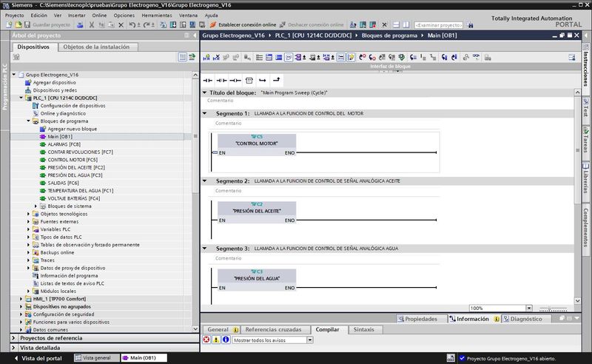Collapse Segmento 1 network

pyautogui.click(x=205, y=113)
